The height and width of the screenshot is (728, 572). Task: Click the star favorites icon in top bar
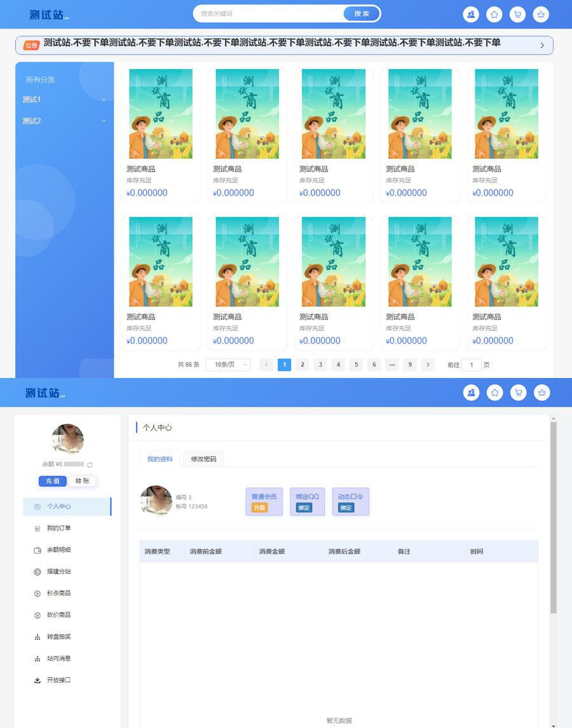(x=495, y=14)
